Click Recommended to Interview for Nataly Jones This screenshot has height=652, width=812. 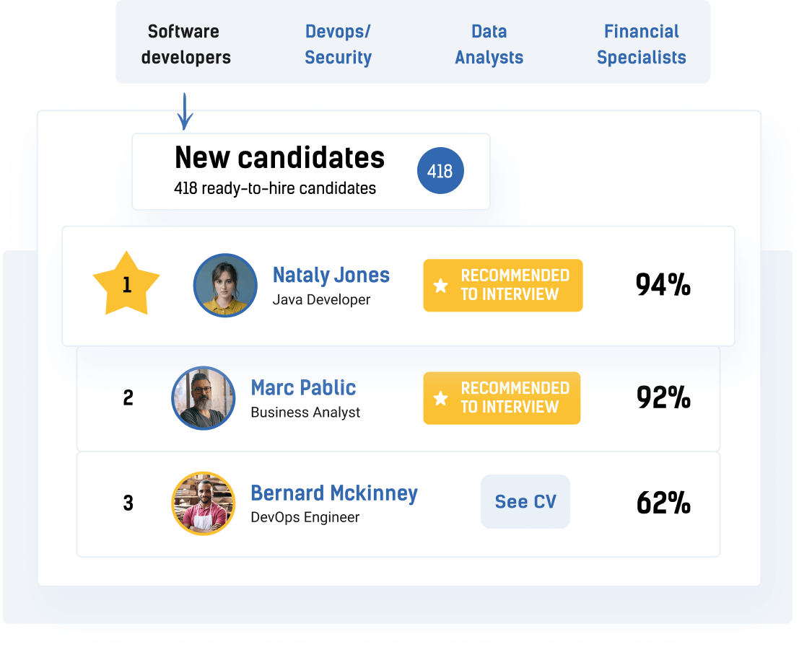tap(502, 285)
